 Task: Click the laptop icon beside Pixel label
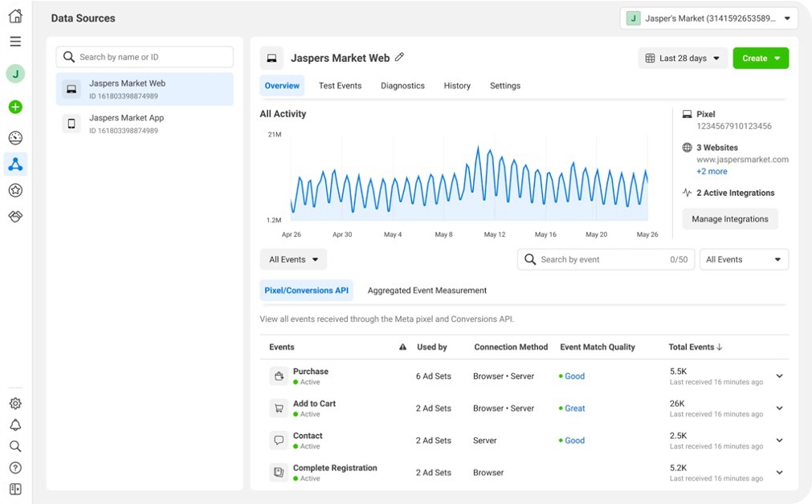click(x=688, y=114)
